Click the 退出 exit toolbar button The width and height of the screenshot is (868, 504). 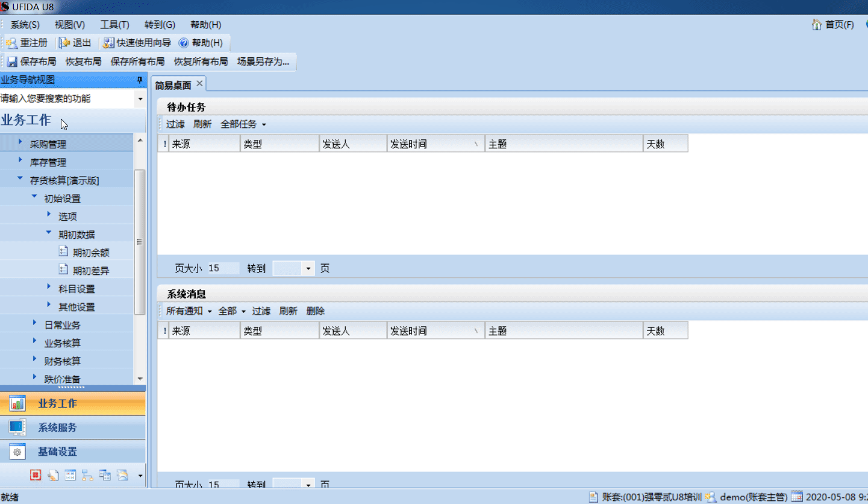point(75,43)
